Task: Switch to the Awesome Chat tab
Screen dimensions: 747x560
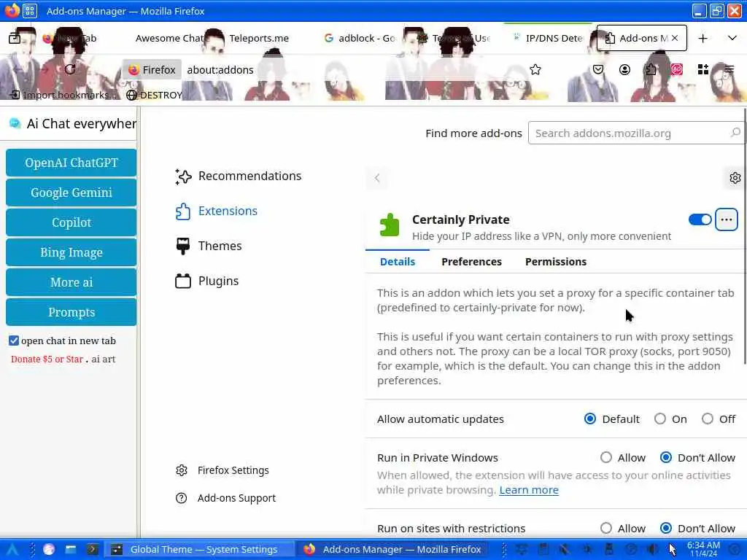Action: [169, 38]
